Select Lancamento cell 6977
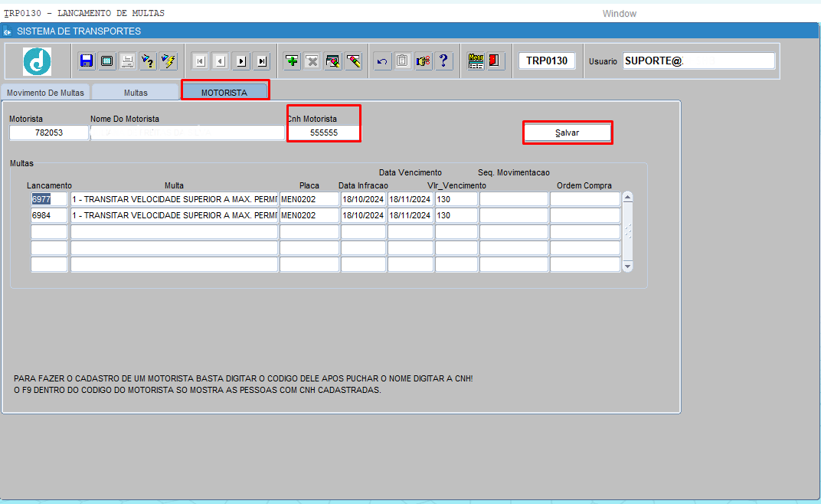This screenshot has height=504, width=821. [49, 199]
